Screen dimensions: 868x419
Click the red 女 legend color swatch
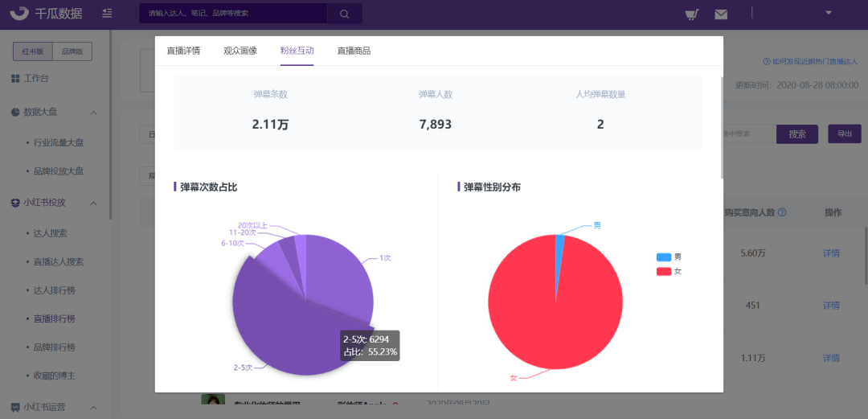(663, 272)
